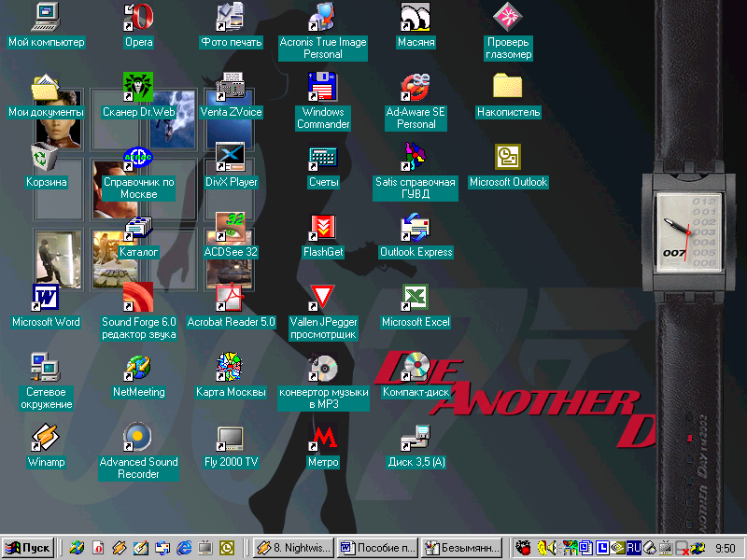The height and width of the screenshot is (560, 747).
Task: Click the red tray icon left of speaker
Action: tap(523, 548)
